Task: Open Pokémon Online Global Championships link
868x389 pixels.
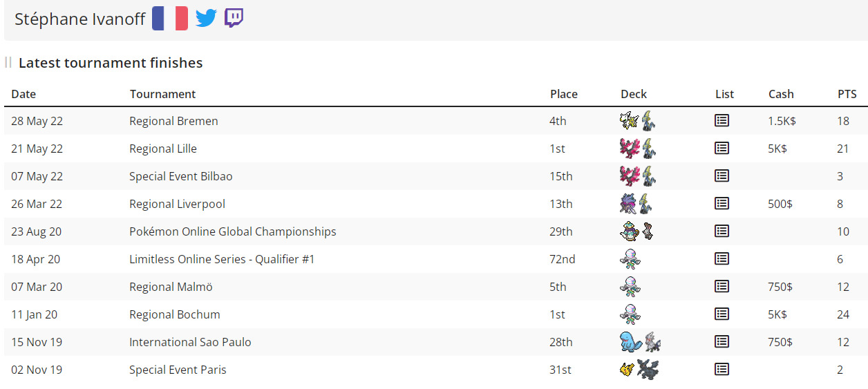Action: coord(232,231)
